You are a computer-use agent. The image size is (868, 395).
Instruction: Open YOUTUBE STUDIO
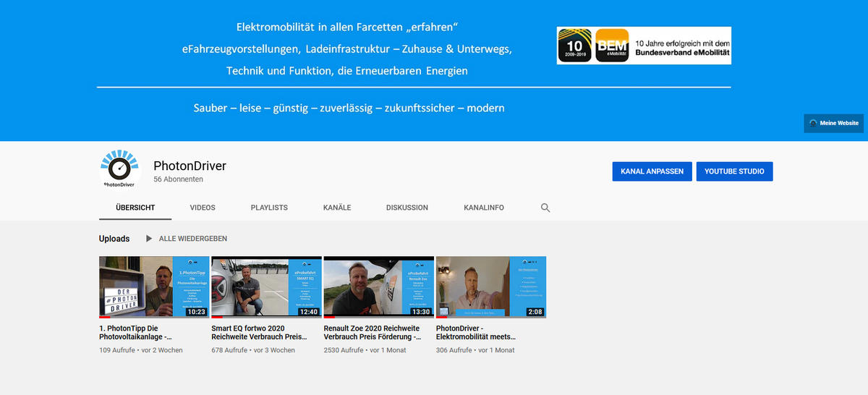[x=734, y=171]
